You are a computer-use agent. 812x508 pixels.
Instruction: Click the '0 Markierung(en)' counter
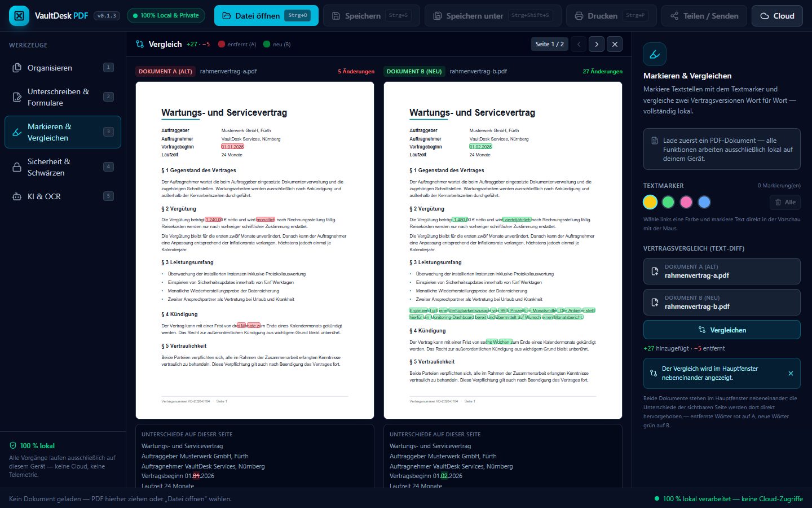click(x=779, y=186)
